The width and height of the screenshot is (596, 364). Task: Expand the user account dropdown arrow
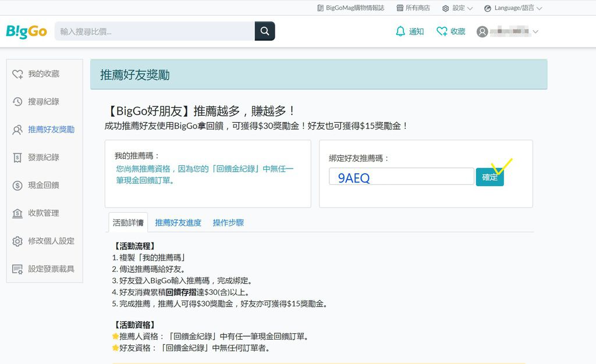[535, 31]
